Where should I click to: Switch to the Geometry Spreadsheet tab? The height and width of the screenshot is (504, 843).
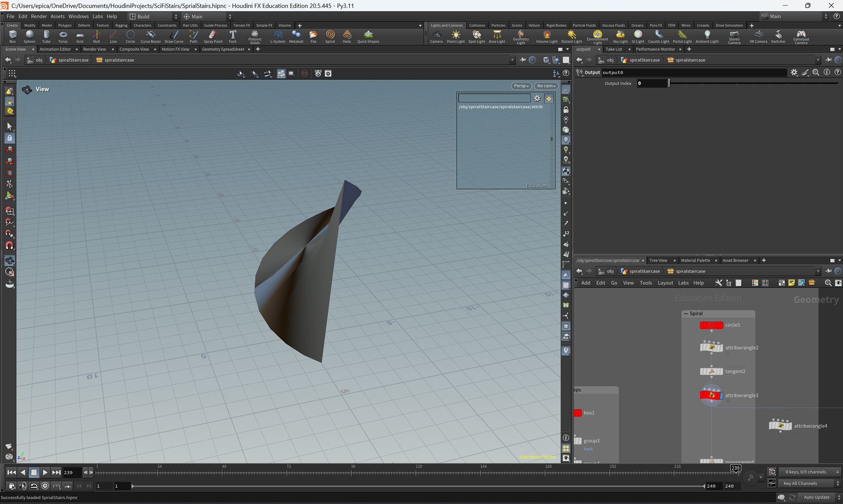pos(223,49)
